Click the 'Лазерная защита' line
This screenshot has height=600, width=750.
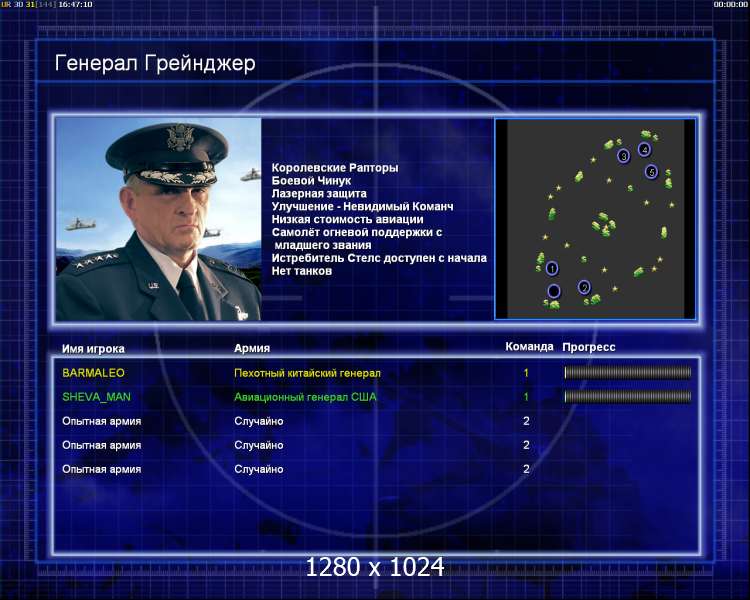319,194
